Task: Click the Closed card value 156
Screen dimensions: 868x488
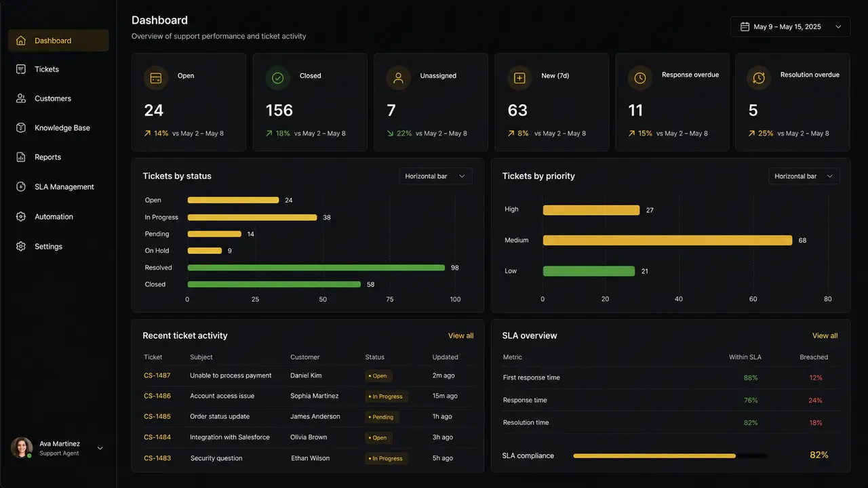Action: [279, 110]
